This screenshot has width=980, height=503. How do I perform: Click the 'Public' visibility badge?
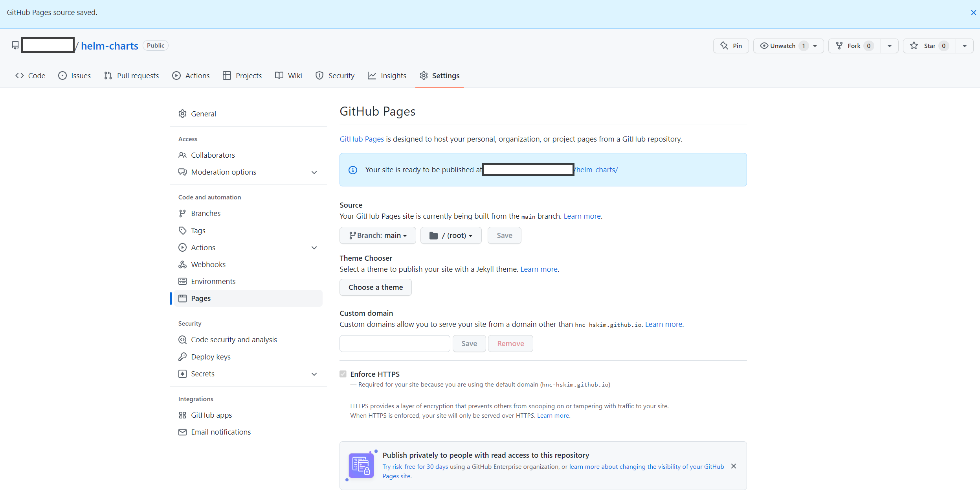click(156, 46)
